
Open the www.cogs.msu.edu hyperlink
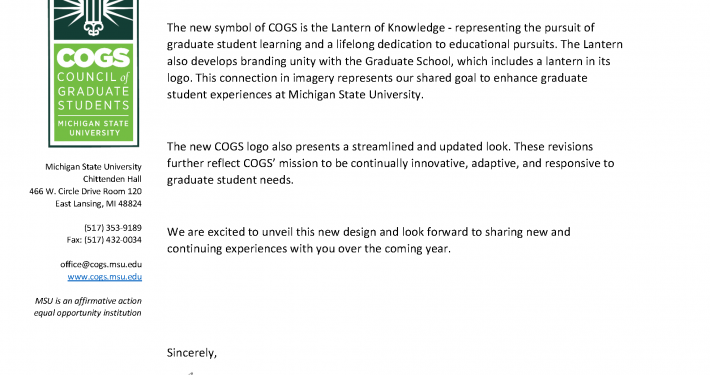(105, 277)
